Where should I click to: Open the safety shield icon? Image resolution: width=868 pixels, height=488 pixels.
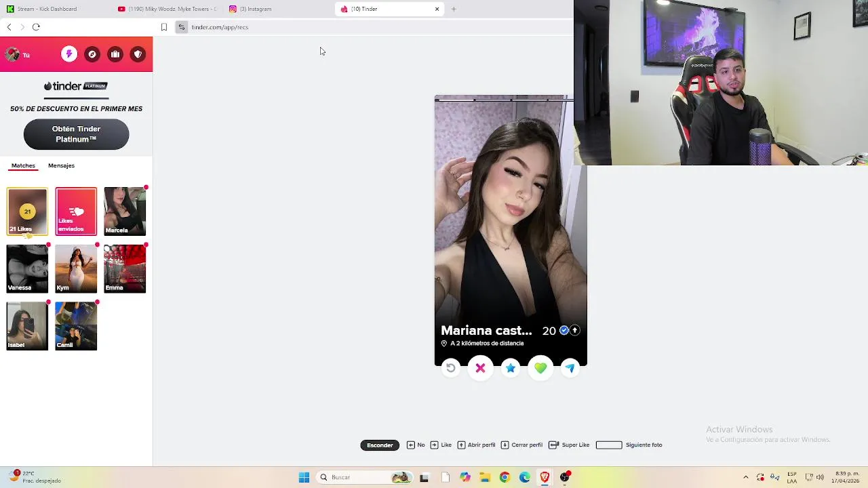tap(138, 54)
